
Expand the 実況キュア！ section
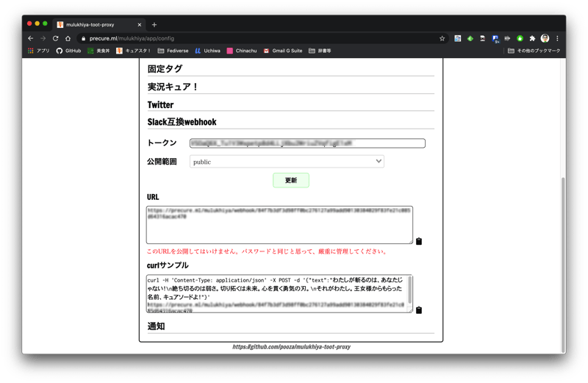tap(173, 87)
